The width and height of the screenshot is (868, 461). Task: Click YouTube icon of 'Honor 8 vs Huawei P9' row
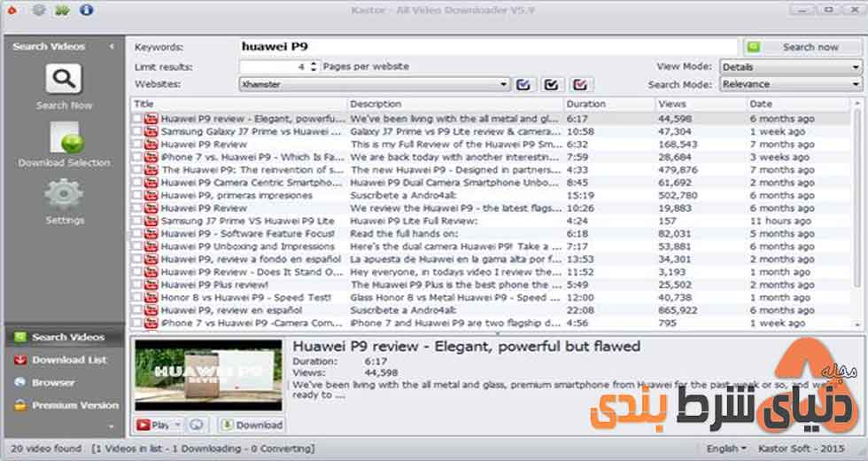(x=151, y=298)
